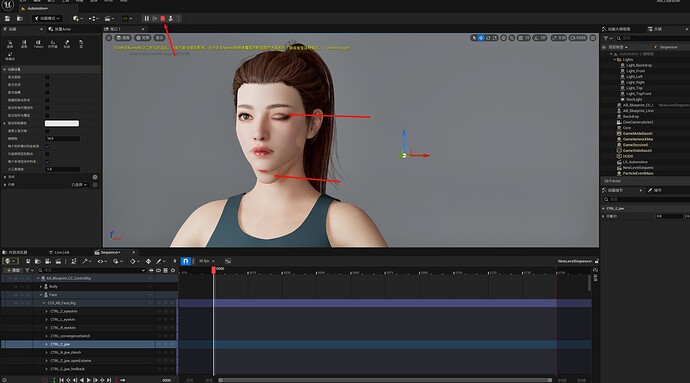The width and height of the screenshot is (690, 383).
Task: Open the Sequencer curve editor
Action: pyautogui.click(x=228, y=261)
